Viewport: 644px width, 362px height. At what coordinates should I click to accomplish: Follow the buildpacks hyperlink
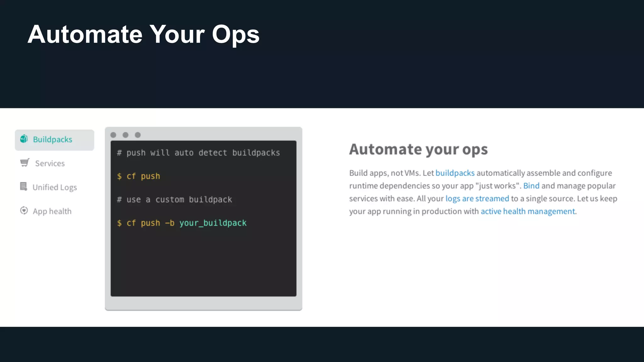[x=455, y=173]
